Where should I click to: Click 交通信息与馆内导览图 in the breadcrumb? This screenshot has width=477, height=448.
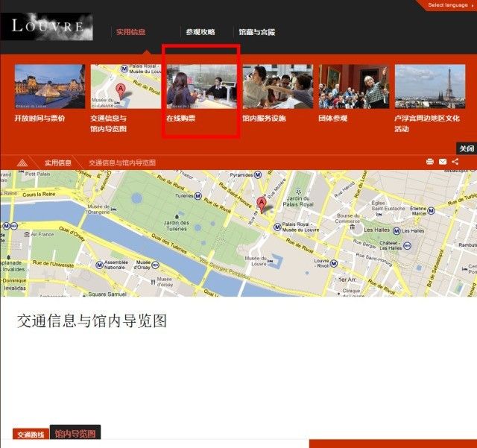[x=122, y=163]
